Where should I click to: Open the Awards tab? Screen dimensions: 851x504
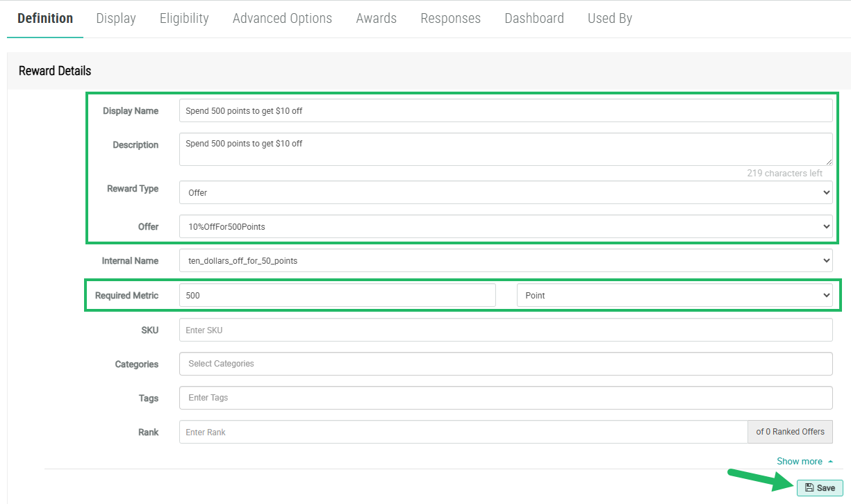coord(376,19)
